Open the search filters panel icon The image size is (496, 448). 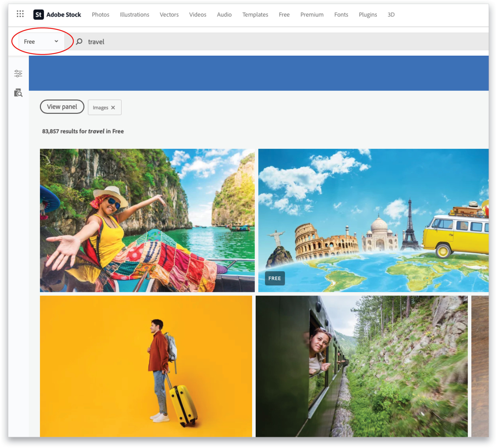[18, 73]
